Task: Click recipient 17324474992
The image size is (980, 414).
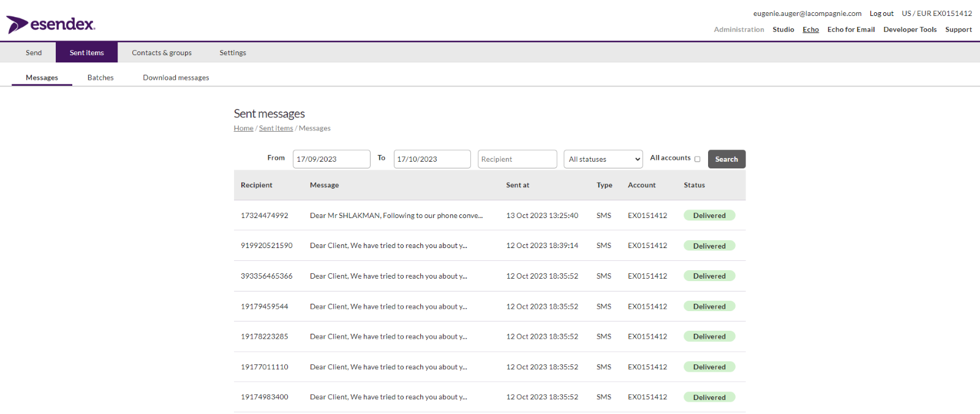Action: tap(264, 216)
